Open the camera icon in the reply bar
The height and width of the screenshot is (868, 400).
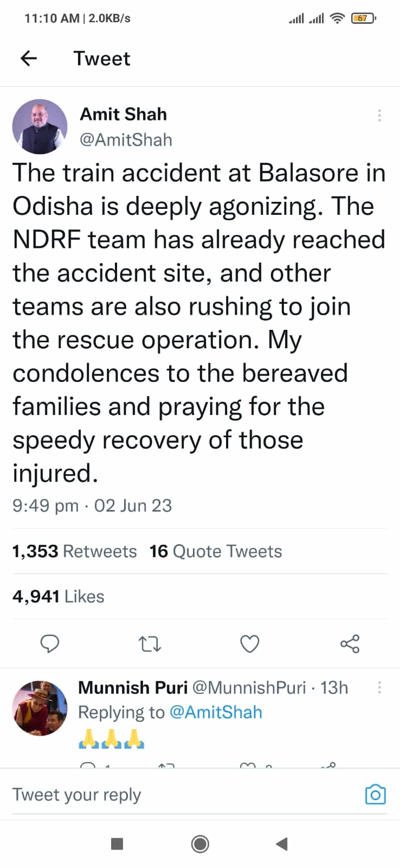pyautogui.click(x=375, y=795)
